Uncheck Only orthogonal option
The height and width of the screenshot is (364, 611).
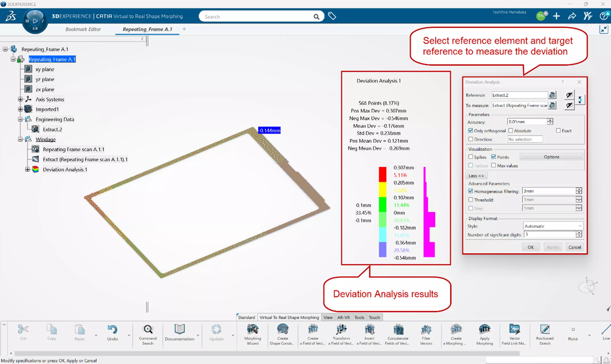[x=470, y=131]
